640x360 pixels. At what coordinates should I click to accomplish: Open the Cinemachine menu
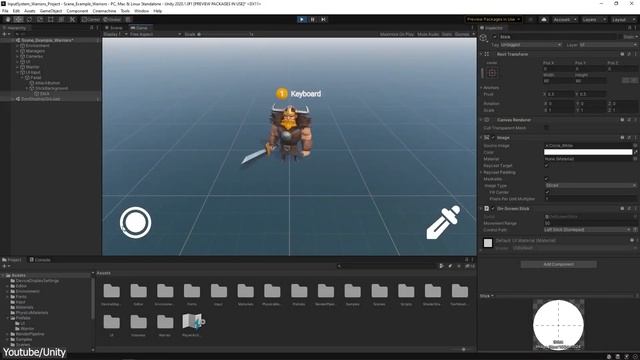(x=104, y=11)
